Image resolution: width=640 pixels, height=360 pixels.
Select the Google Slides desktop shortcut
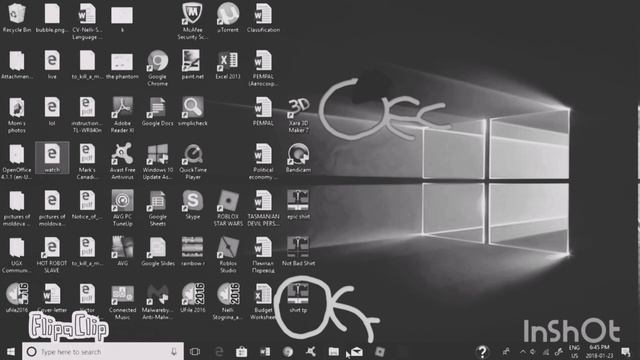tap(158, 252)
